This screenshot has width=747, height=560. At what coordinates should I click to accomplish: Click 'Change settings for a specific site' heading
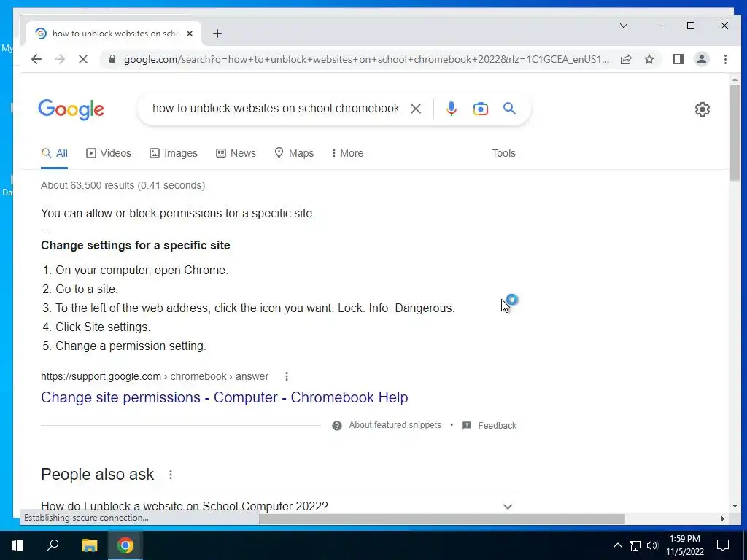point(135,245)
